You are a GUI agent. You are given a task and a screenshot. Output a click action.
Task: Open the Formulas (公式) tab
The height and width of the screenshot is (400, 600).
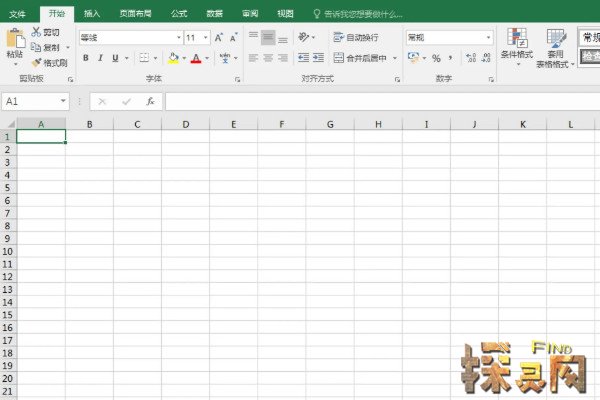pyautogui.click(x=178, y=14)
